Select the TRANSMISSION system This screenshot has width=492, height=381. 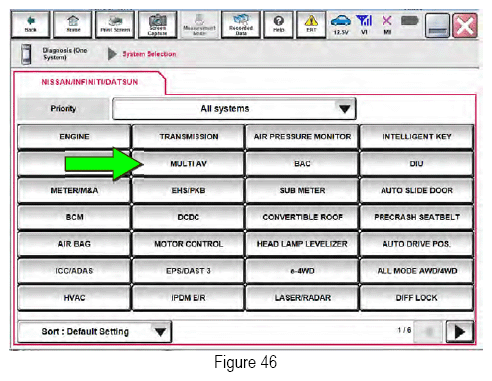(x=188, y=137)
